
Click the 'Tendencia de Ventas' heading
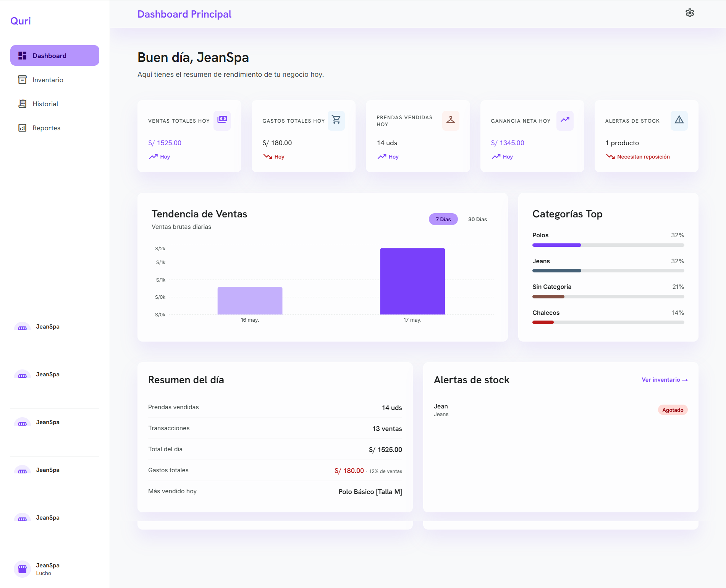coord(199,214)
